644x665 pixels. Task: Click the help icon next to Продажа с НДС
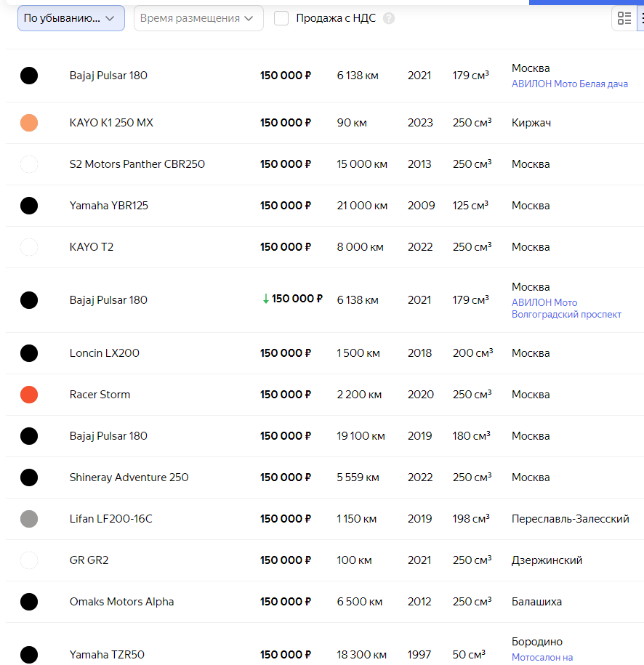click(389, 18)
